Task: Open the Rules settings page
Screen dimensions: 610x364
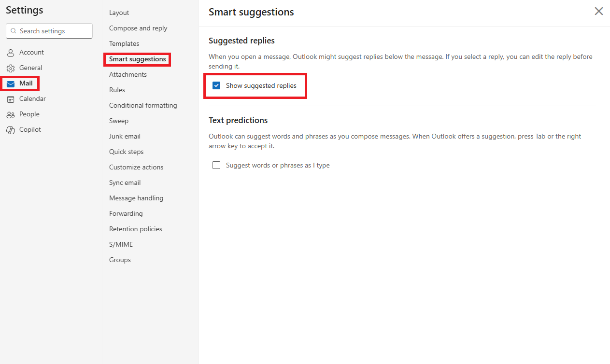Action: 117,90
